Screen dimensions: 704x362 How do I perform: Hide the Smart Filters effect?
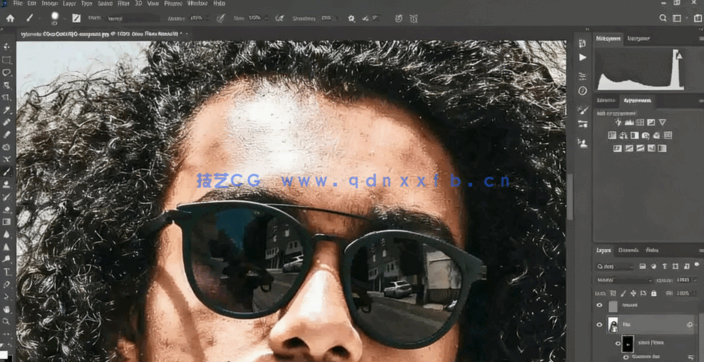pos(617,343)
